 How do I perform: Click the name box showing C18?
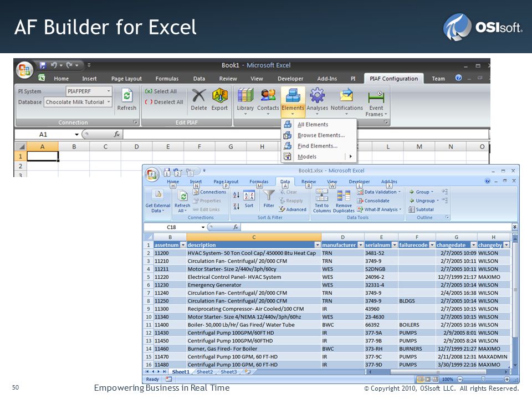(171, 227)
